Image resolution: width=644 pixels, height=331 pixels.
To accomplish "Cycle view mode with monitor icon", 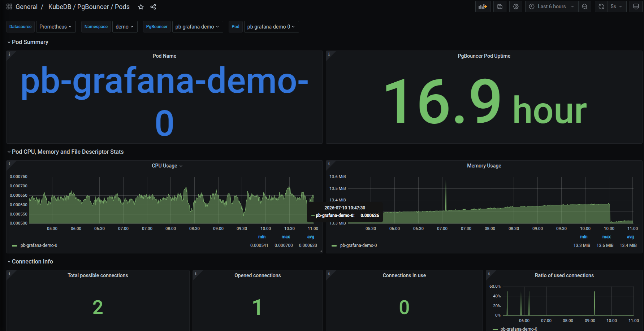I will pyautogui.click(x=636, y=6).
